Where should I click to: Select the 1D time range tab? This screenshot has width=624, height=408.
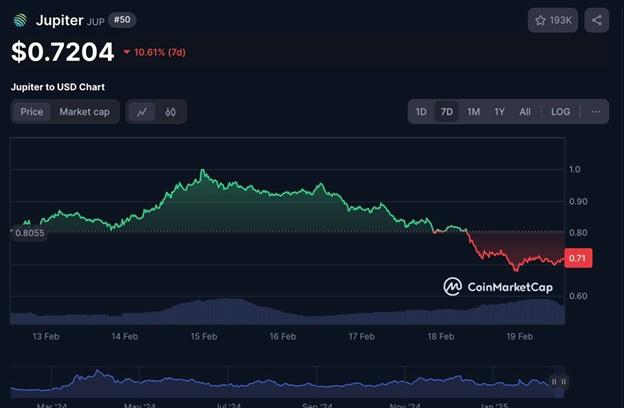click(x=422, y=112)
